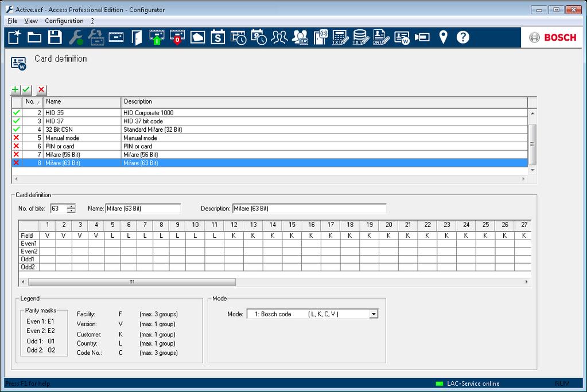Click bit column header 27
The height and width of the screenshot is (392, 587).
tap(524, 225)
